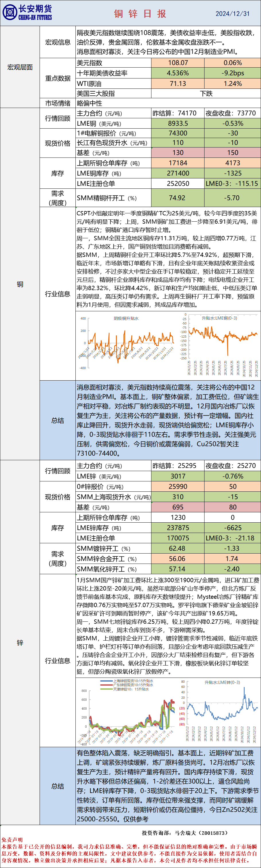Select the 长江有色现货升水 label

tap(112, 143)
